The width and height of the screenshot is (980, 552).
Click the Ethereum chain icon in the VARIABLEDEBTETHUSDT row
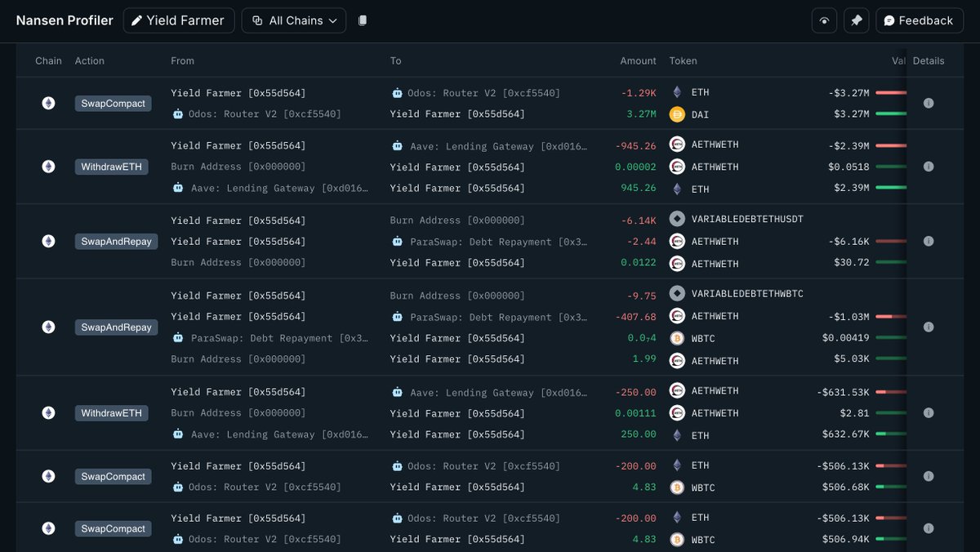click(x=49, y=242)
